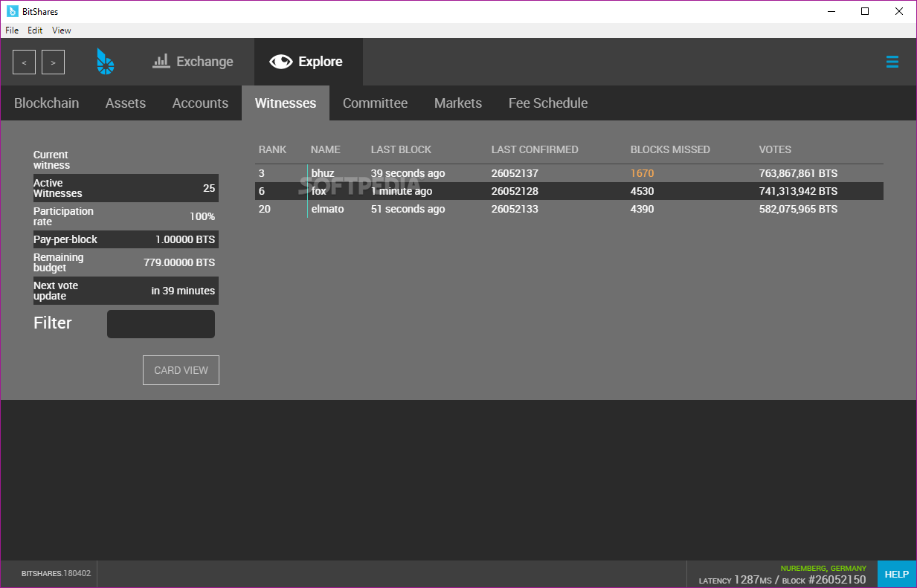Switch to CARD VIEW

(181, 370)
